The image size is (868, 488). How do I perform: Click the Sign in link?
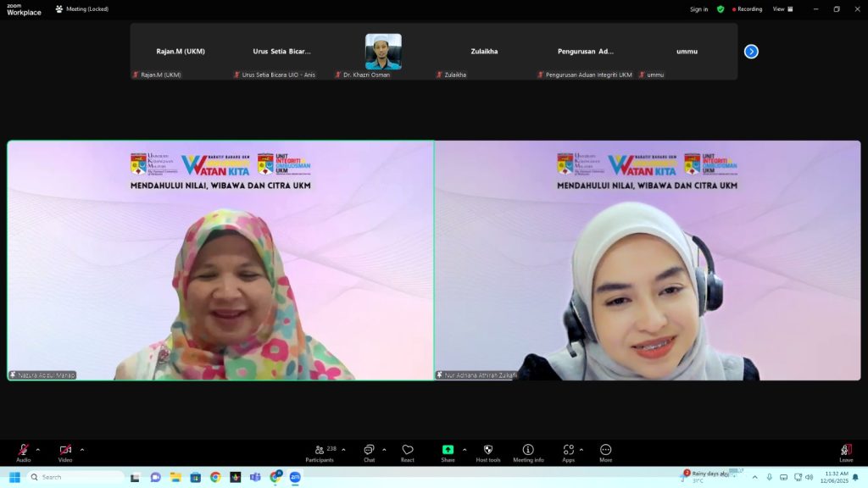[698, 9]
